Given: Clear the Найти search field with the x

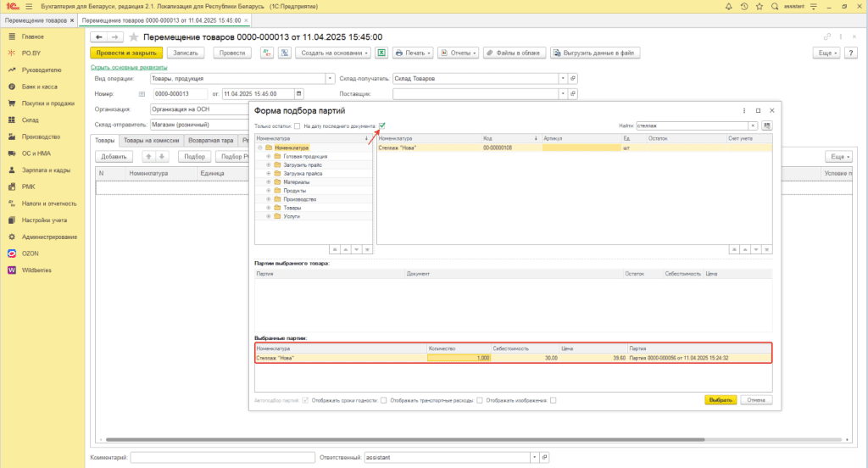Looking at the screenshot, I should (753, 125).
